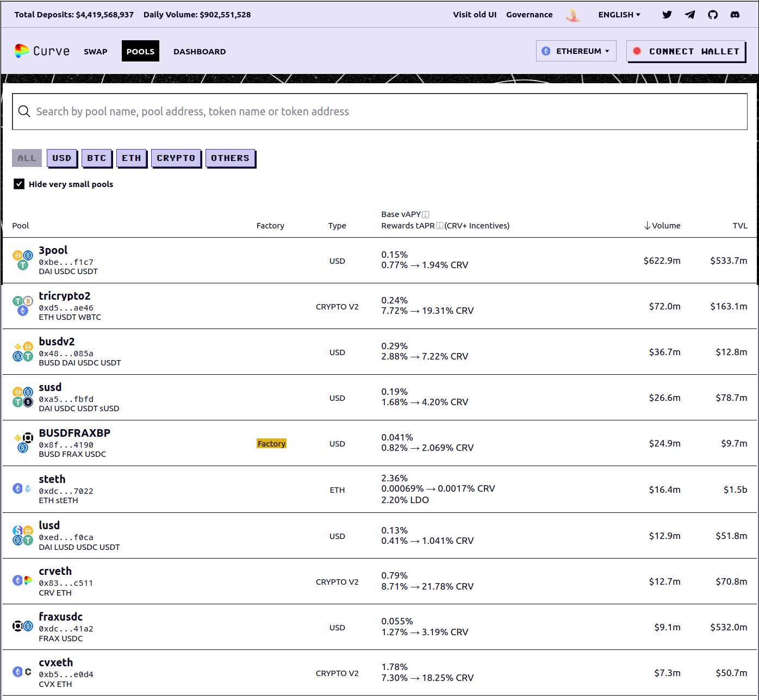Click the Rewards tAPR info icon
The image size is (759, 700).
(439, 226)
